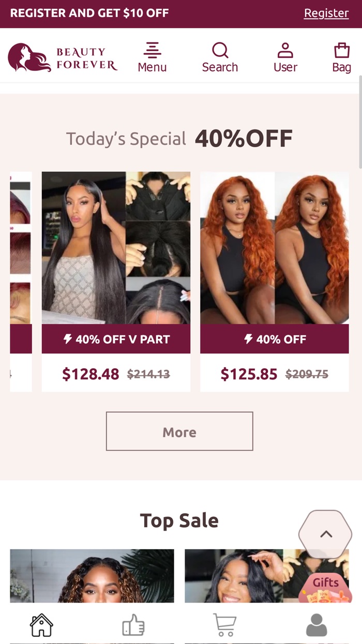Click the Beauty Forever logo
The width and height of the screenshot is (362, 644).
click(63, 57)
